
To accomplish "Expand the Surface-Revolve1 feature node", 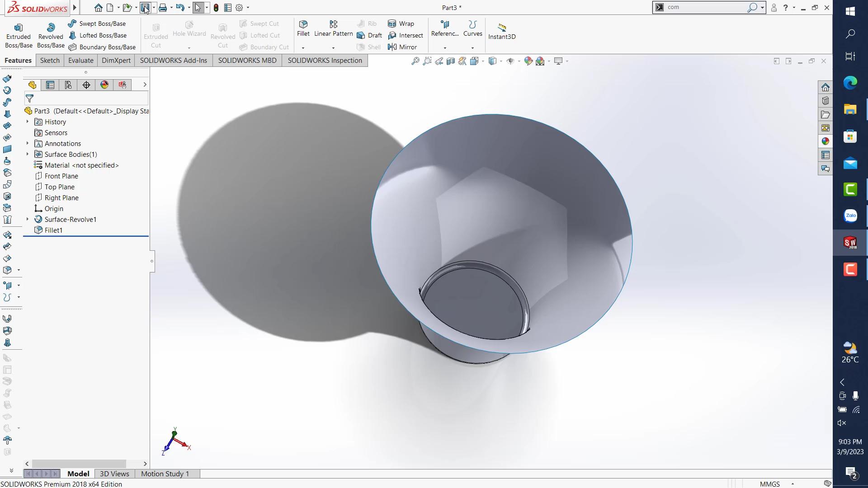I will pyautogui.click(x=27, y=219).
